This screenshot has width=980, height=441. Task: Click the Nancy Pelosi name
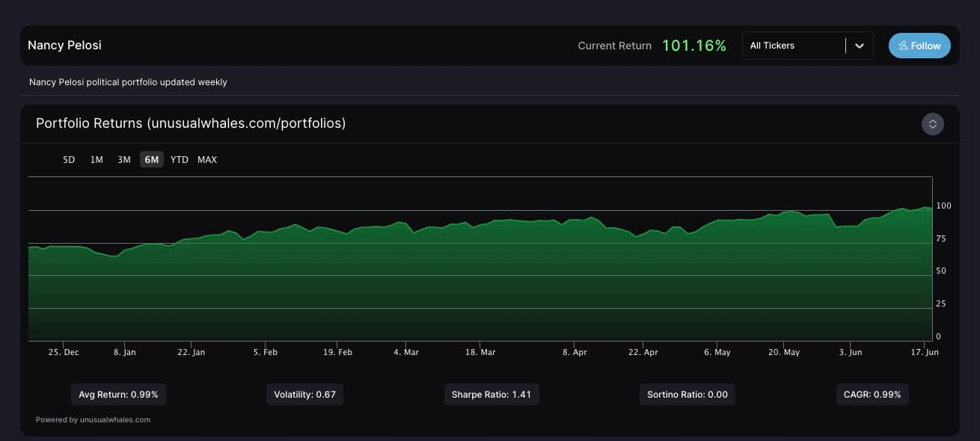tap(64, 45)
